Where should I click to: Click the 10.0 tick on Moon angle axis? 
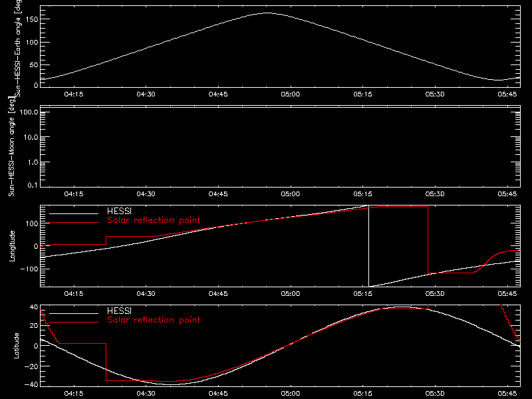pyautogui.click(x=31, y=138)
